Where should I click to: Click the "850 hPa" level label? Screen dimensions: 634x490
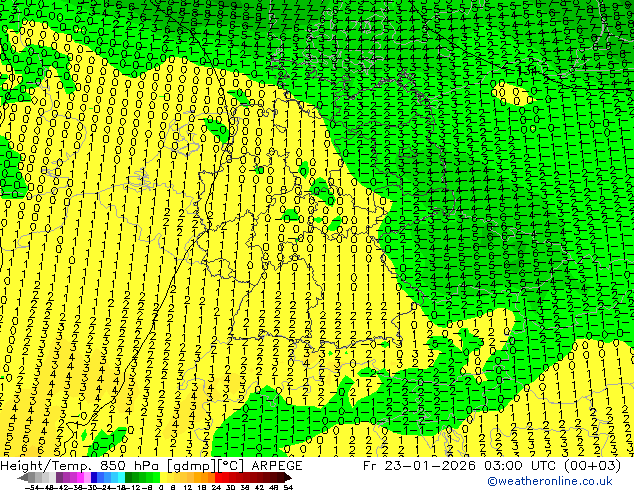(x=129, y=466)
